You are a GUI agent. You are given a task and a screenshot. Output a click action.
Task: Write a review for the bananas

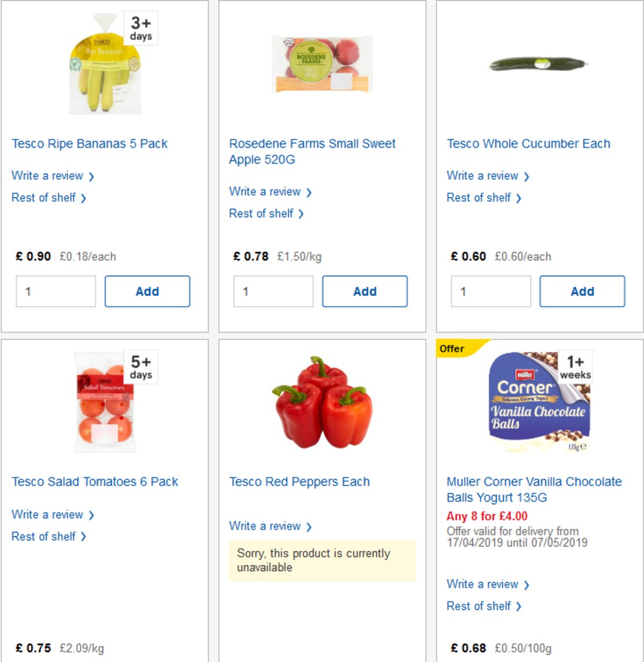tap(48, 175)
